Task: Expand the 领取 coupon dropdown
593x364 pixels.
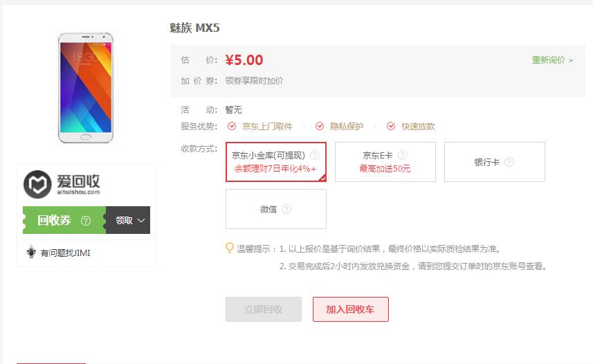Action: [128, 220]
